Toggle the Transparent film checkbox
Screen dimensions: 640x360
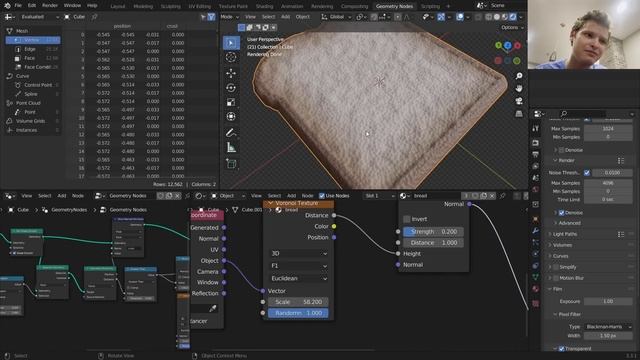point(561,349)
